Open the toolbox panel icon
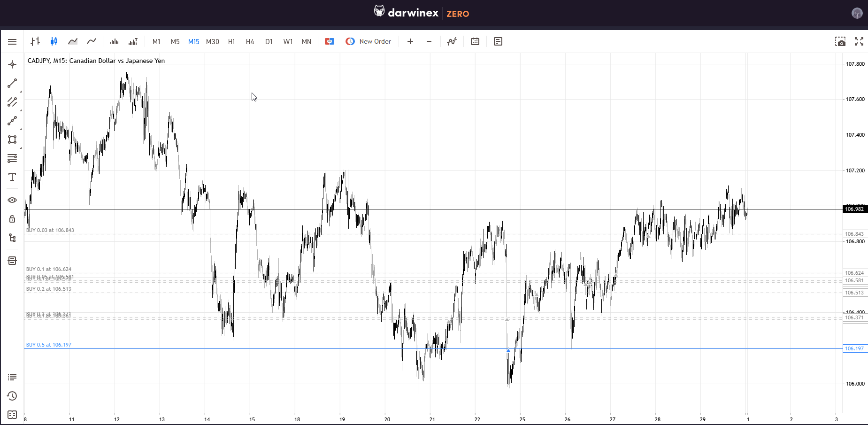This screenshot has height=425, width=868. point(12,415)
